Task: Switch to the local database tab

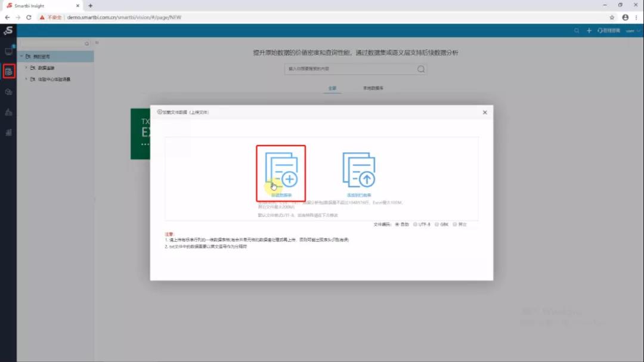Action: (373, 88)
